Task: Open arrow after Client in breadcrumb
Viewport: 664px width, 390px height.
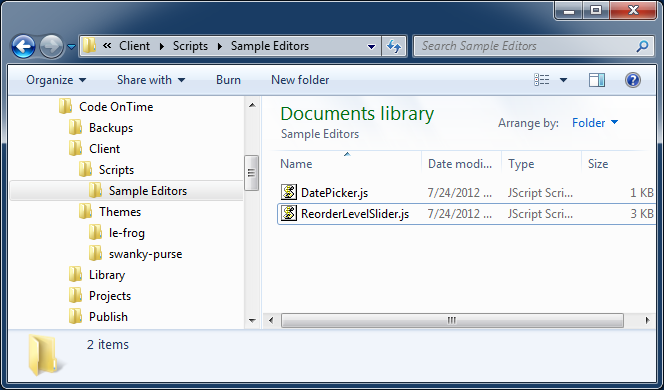Action: pyautogui.click(x=161, y=46)
